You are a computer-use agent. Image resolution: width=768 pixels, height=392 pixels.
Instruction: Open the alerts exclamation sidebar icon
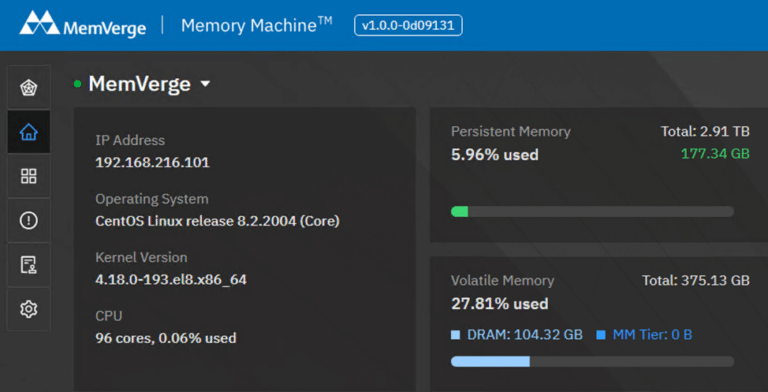28,220
